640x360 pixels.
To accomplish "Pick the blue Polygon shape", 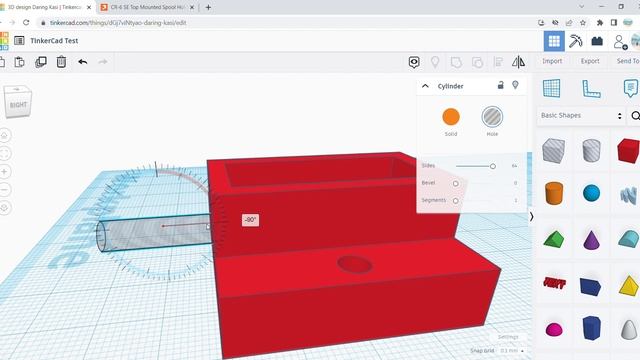I will click(591, 328).
